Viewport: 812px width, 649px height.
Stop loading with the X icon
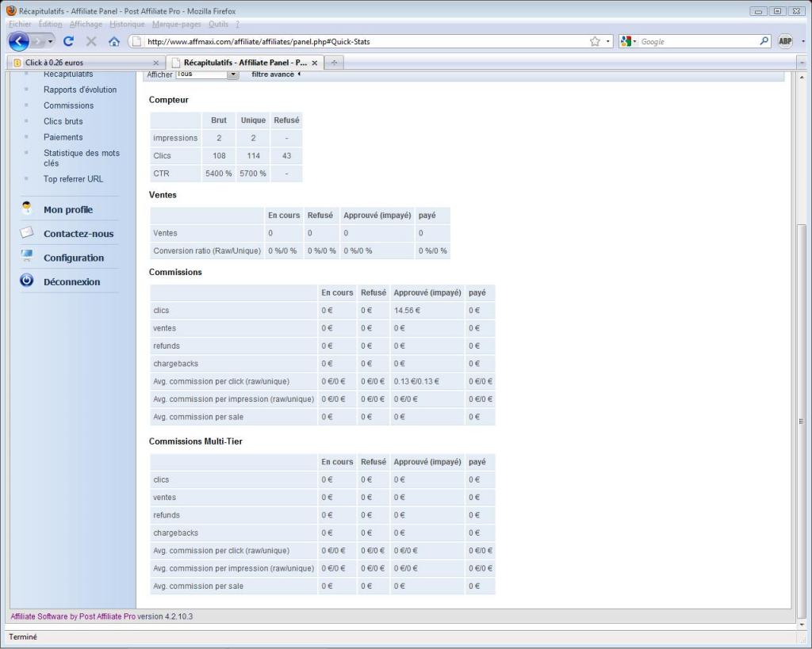91,41
